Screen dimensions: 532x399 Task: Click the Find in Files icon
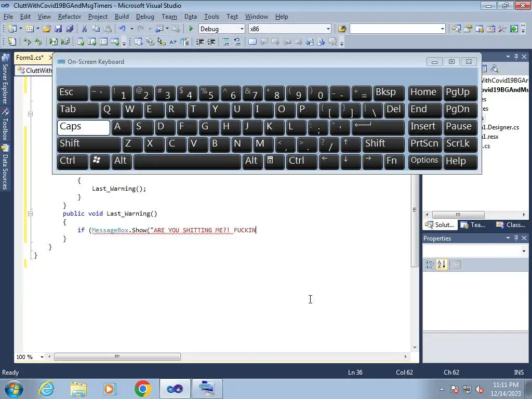342,29
